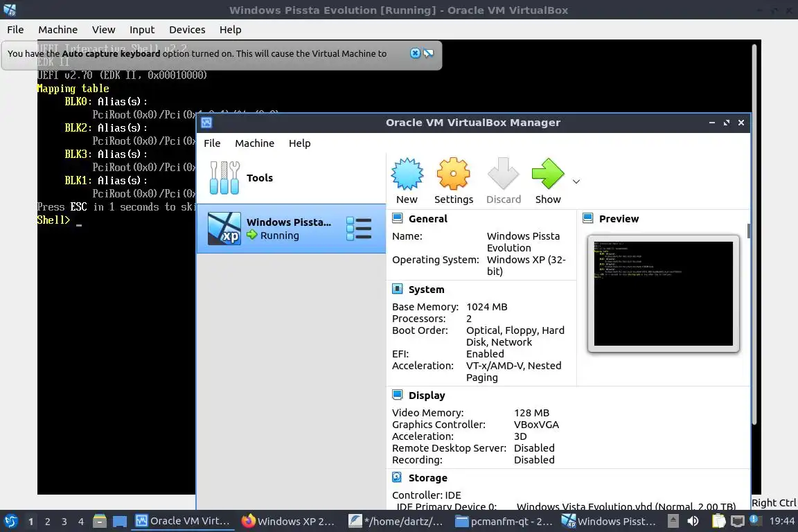The height and width of the screenshot is (532, 798).
Task: Click the Shell> prompt in VM screen
Action: tap(53, 220)
